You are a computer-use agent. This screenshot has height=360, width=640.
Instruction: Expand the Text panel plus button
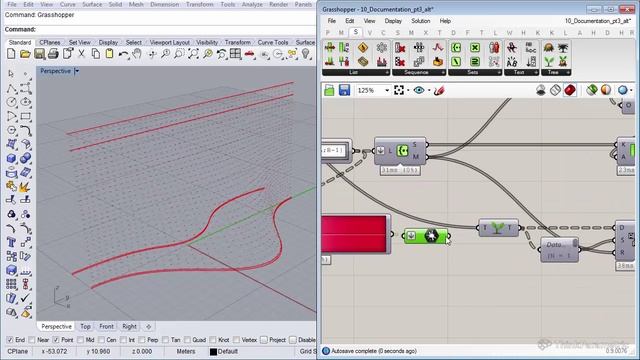pyautogui.click(x=536, y=72)
